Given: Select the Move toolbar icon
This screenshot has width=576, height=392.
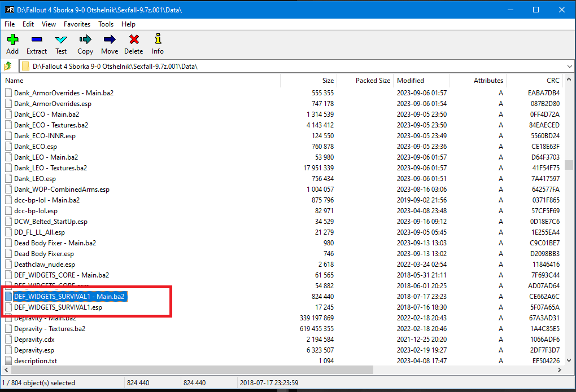Looking at the screenshot, I should coord(110,44).
